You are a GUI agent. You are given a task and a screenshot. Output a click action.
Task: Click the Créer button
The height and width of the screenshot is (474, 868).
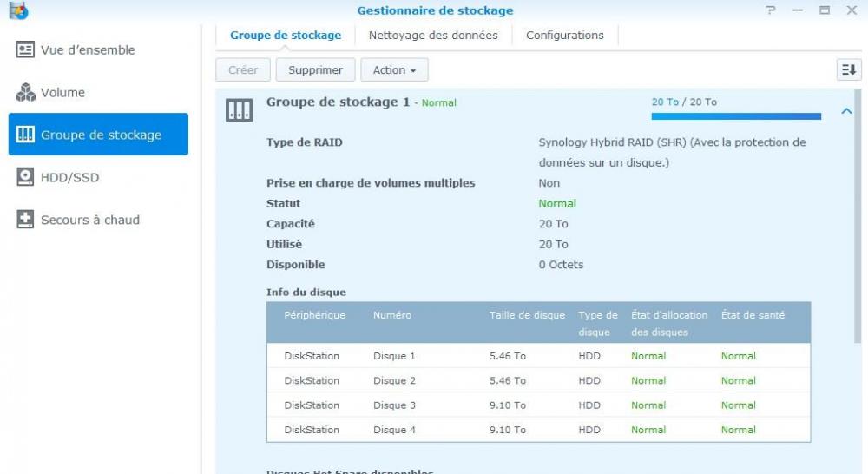coord(243,69)
